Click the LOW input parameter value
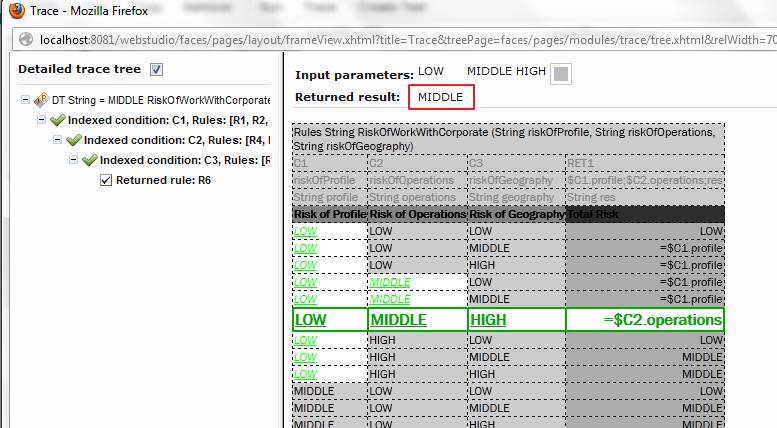This screenshot has height=428, width=777. 431,71
